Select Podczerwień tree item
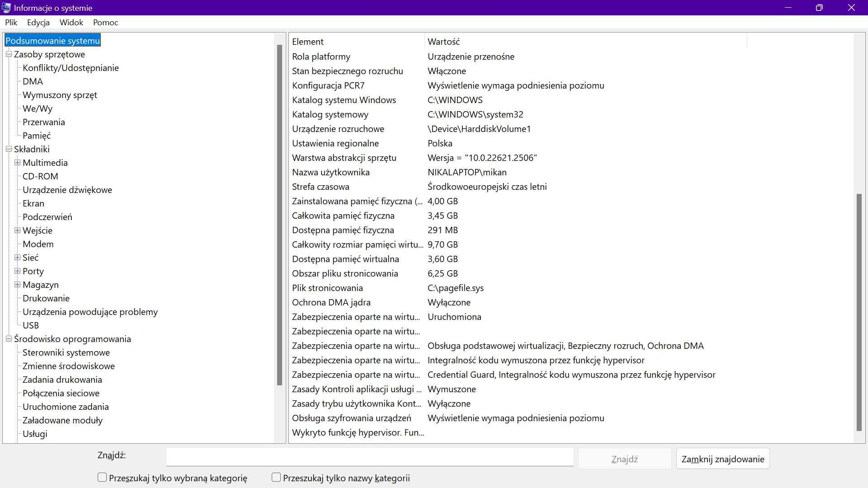Viewport: 868px width, 488px height. click(x=47, y=217)
